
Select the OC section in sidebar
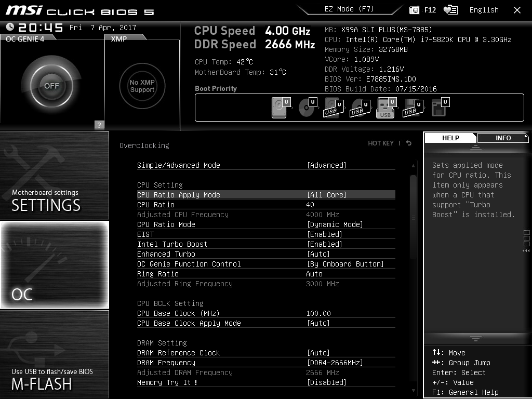[x=54, y=265]
